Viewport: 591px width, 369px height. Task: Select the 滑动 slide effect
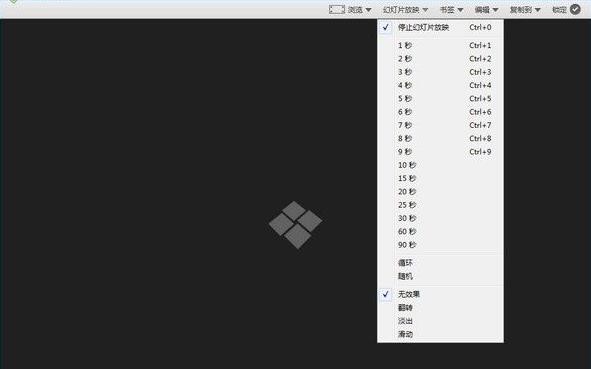pyautogui.click(x=440, y=334)
